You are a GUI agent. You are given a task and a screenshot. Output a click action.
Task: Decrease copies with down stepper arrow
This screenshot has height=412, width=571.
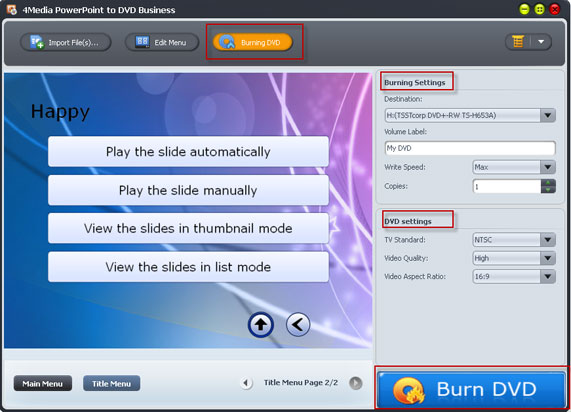coord(548,190)
